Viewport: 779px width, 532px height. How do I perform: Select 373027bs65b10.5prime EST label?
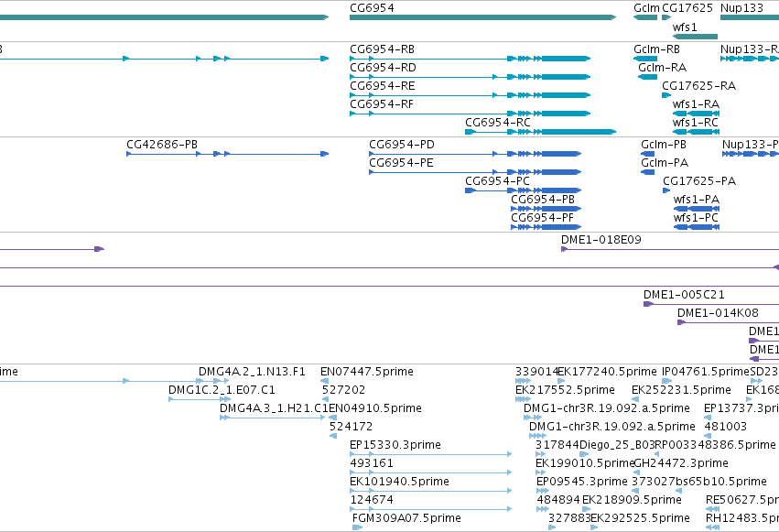click(x=699, y=483)
